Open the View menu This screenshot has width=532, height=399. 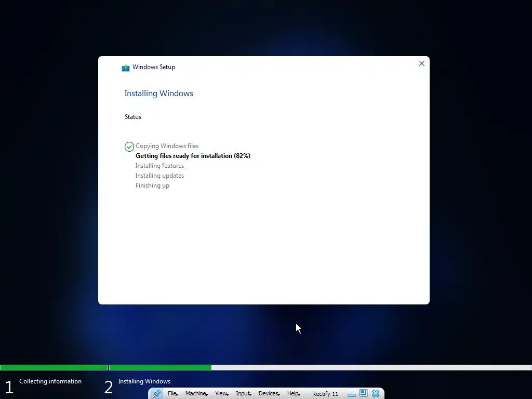(221, 394)
